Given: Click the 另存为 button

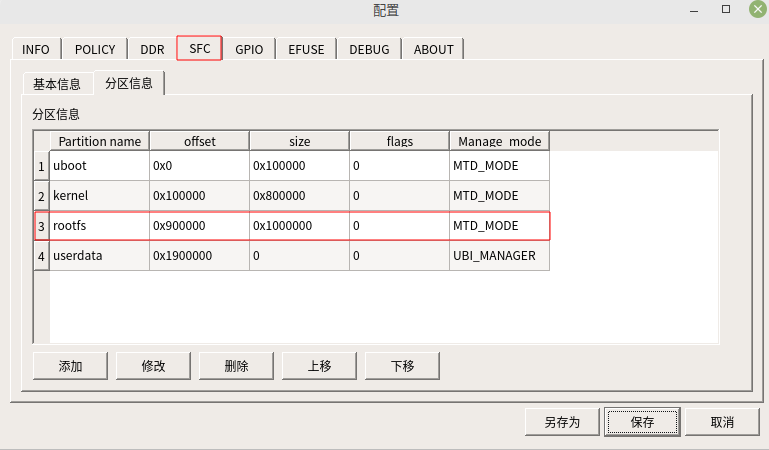Looking at the screenshot, I should pos(562,422).
